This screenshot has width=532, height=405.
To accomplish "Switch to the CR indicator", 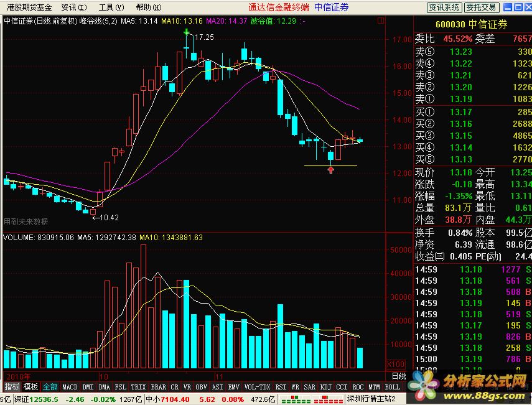I will pos(175,387).
